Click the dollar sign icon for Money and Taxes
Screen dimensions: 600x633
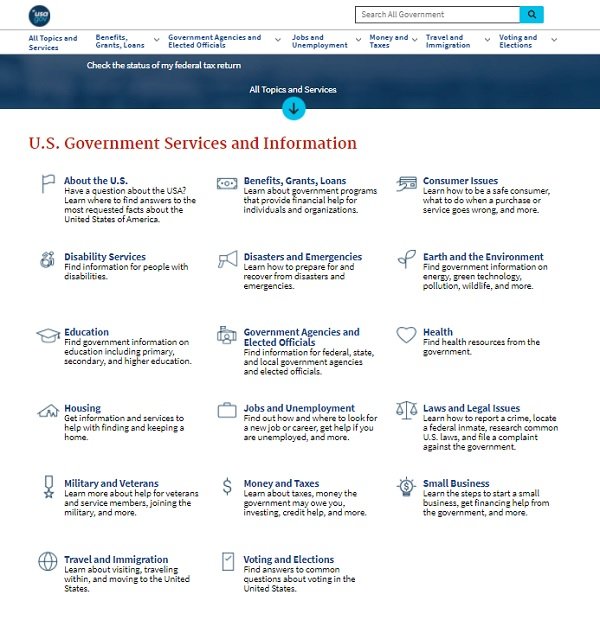[227, 486]
